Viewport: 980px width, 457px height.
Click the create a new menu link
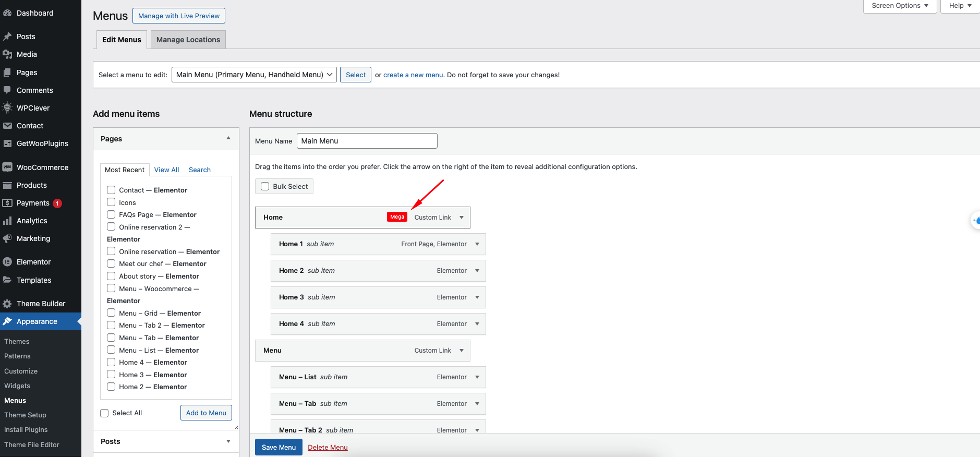click(x=413, y=75)
